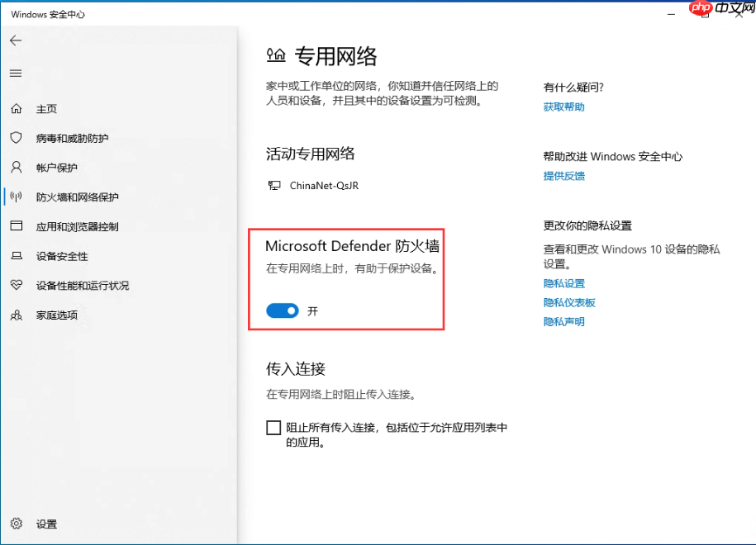756x545 pixels.
Task: Click the 隐私声明 link
Action: pyautogui.click(x=564, y=322)
